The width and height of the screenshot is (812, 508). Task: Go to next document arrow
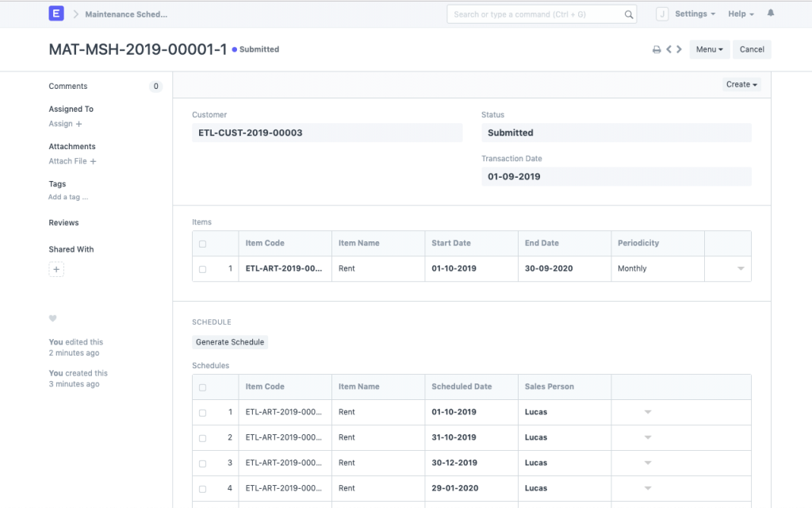click(680, 49)
